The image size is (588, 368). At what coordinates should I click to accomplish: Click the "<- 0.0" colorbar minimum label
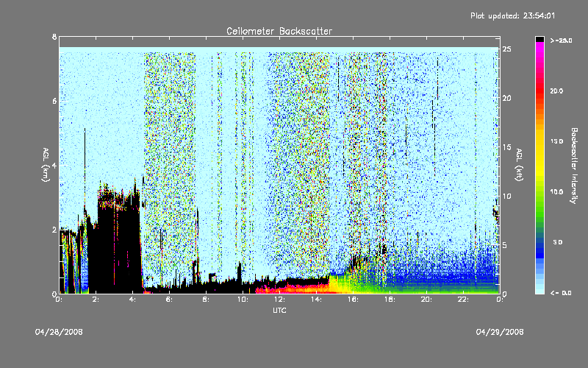coord(561,293)
